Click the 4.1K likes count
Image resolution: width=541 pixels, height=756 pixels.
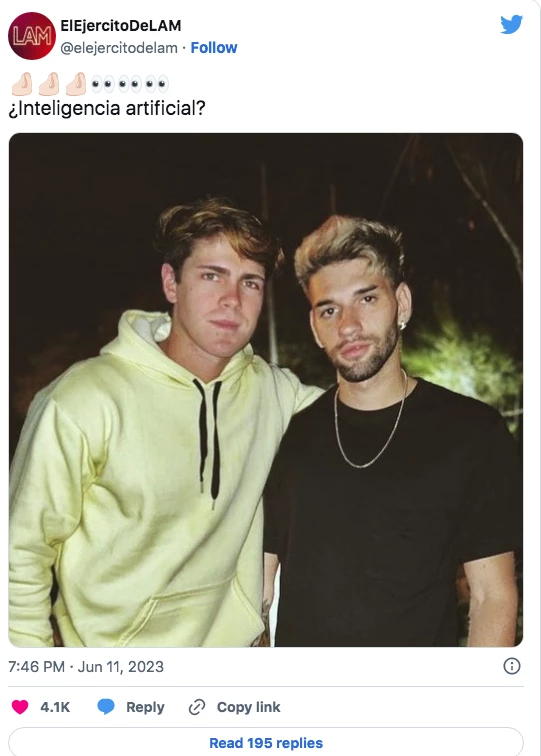(x=55, y=707)
